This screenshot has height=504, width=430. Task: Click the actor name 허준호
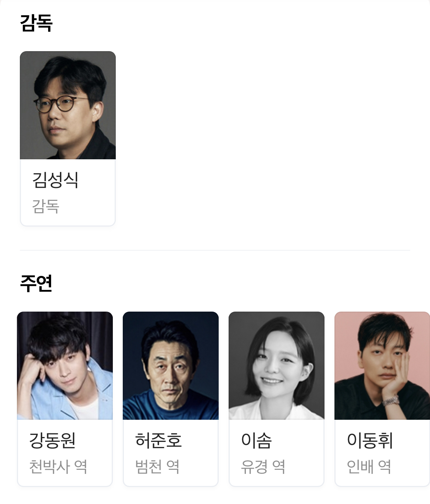158,440
